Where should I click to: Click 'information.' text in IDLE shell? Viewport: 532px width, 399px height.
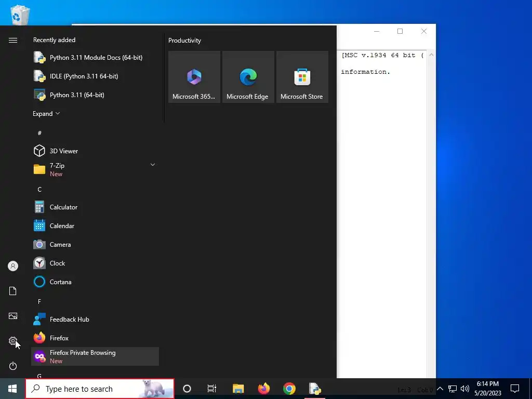[365, 72]
